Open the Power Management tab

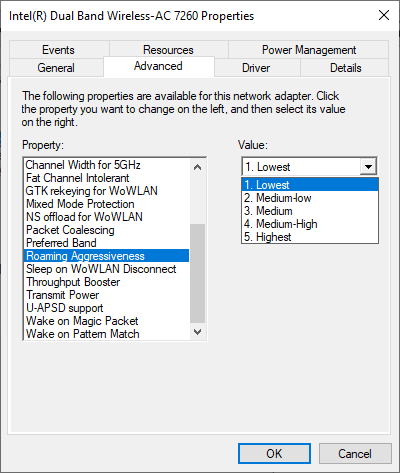(309, 50)
